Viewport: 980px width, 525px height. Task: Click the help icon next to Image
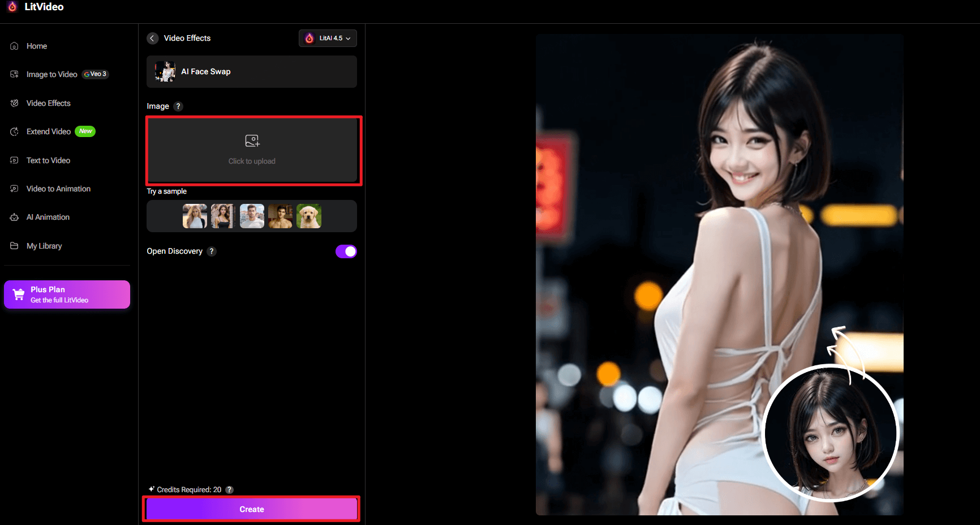[x=178, y=106]
